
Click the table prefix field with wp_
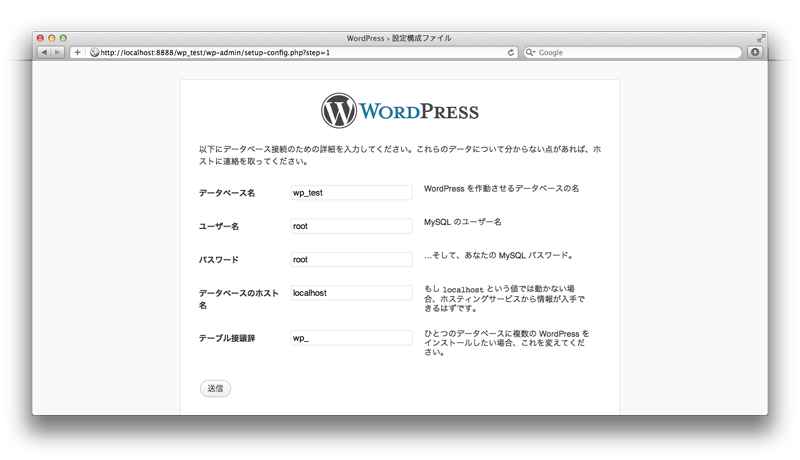[352, 338]
